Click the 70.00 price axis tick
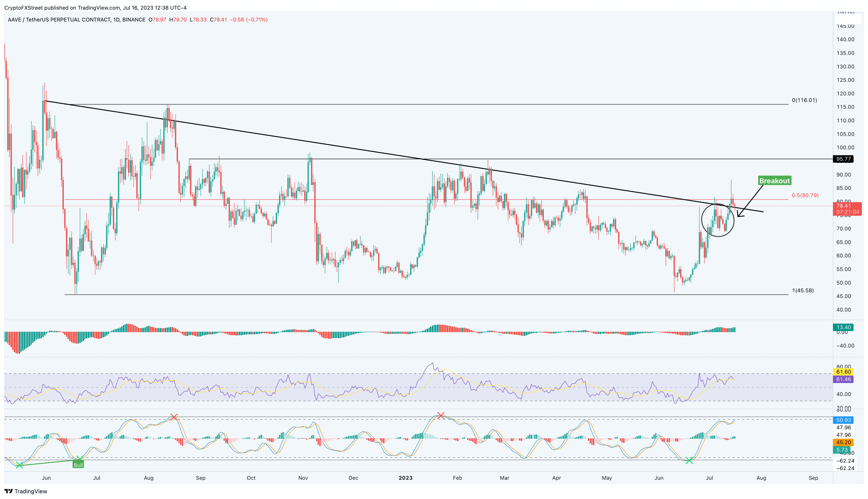 pyautogui.click(x=844, y=229)
